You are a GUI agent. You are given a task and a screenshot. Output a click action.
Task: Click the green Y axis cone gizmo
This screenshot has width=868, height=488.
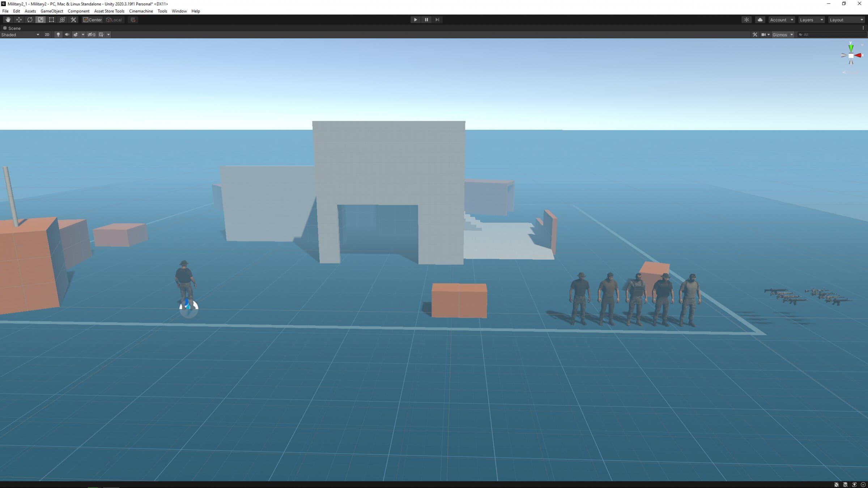[x=851, y=47]
